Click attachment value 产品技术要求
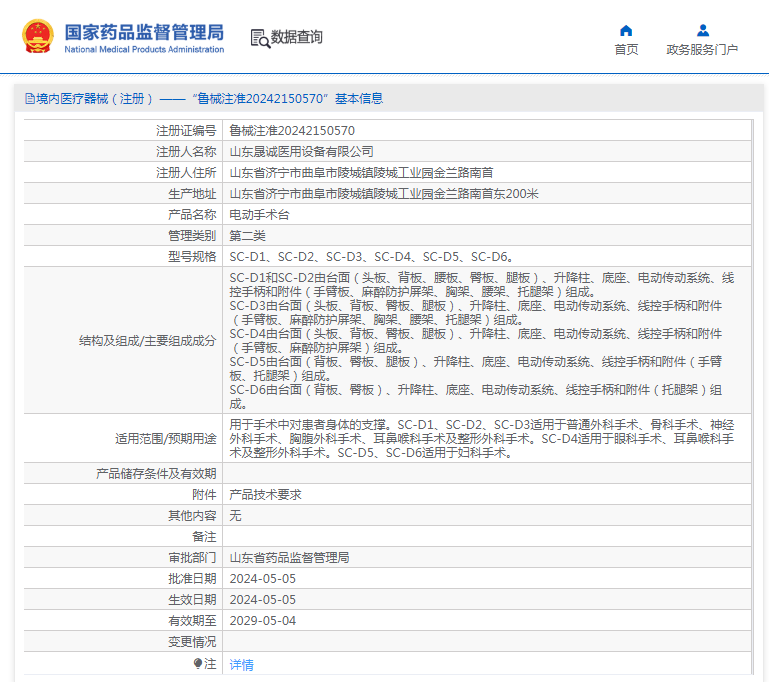This screenshot has width=769, height=682. tap(265, 495)
